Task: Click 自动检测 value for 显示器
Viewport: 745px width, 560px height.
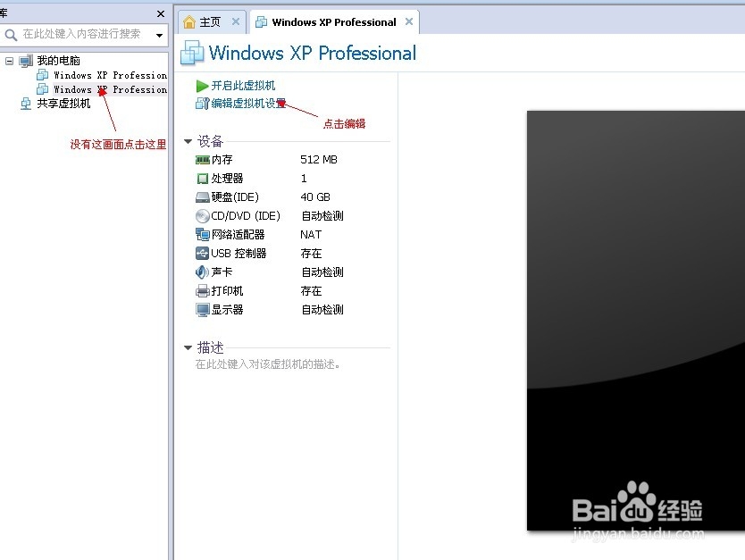Action: click(322, 310)
